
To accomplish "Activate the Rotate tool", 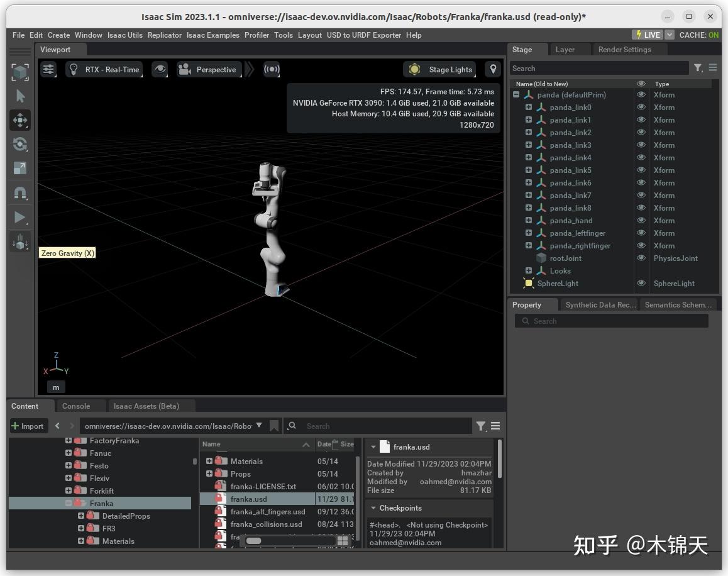I will (19, 144).
